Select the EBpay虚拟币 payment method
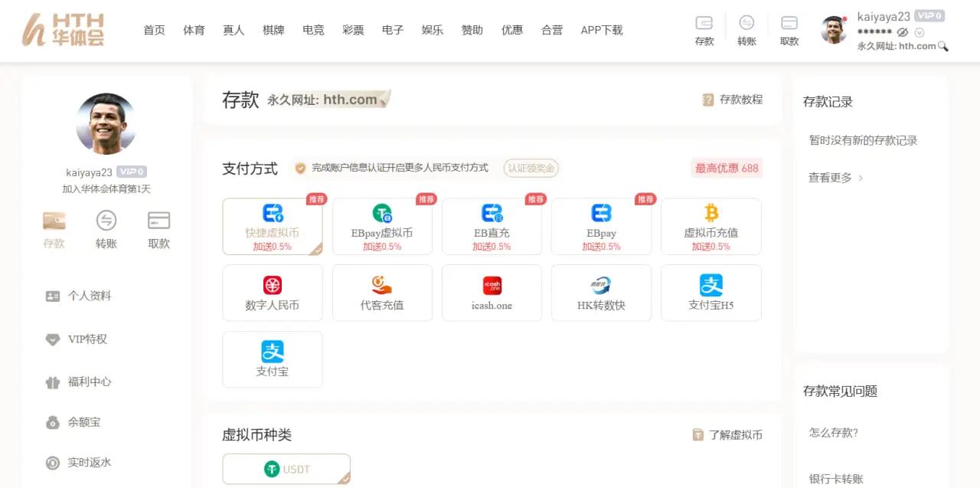This screenshot has height=488, width=980. [x=382, y=226]
